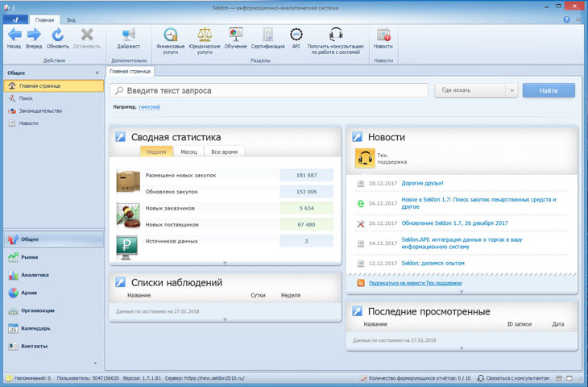Screen dimensions: 588x387
Task: Open Юридические услуги scales icon
Action: tap(205, 35)
